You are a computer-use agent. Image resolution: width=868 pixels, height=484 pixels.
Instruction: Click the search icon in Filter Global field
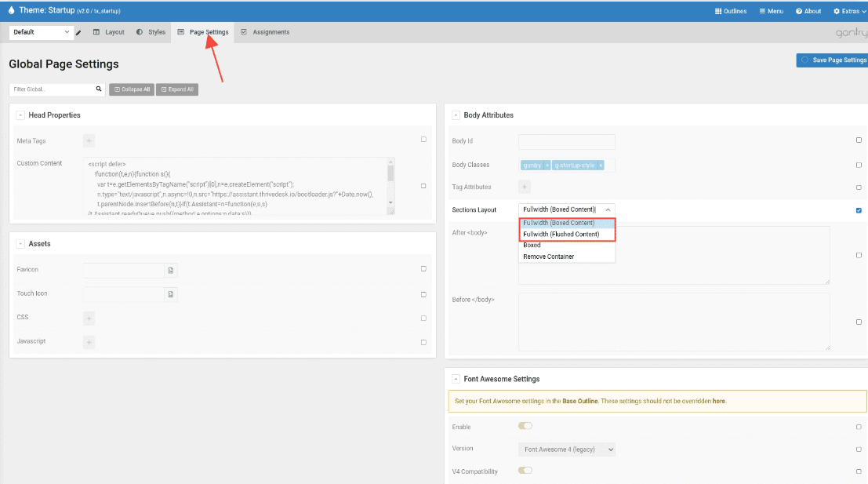(99, 89)
